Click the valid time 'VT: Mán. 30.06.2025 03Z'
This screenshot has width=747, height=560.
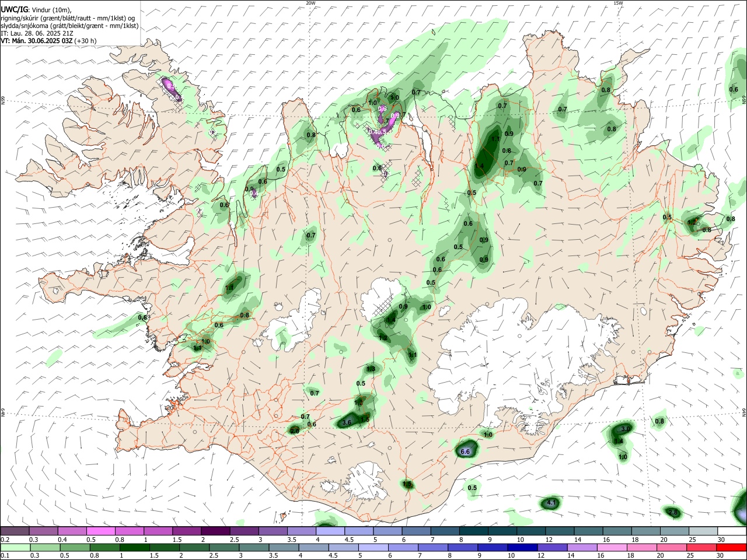(x=37, y=41)
